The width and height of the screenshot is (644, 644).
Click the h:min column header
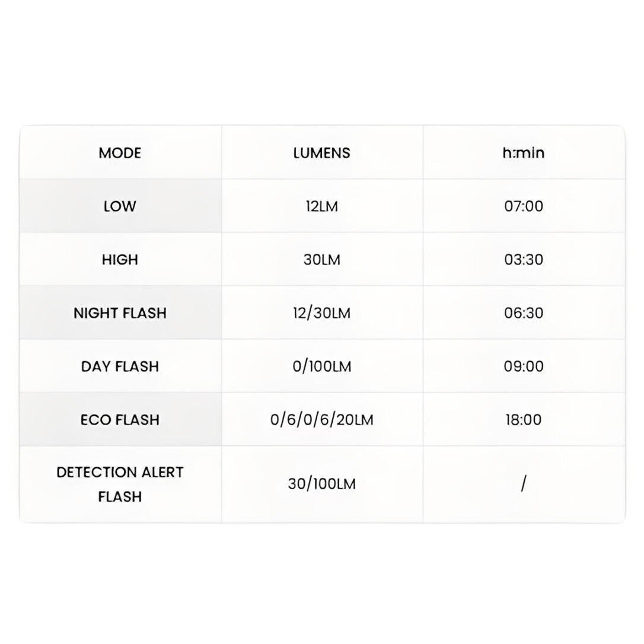[523, 153]
